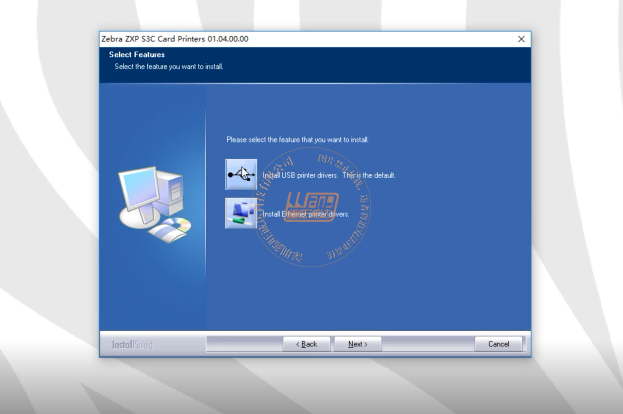Select the Ethernet printer drivers install icon

point(241,213)
